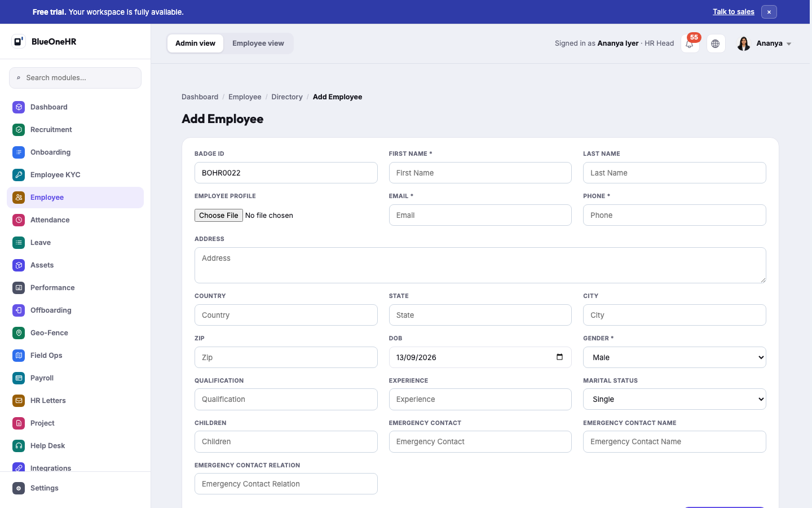The image size is (812, 508).
Task: Open the Geo-Fence pin icon
Action: pos(19,333)
